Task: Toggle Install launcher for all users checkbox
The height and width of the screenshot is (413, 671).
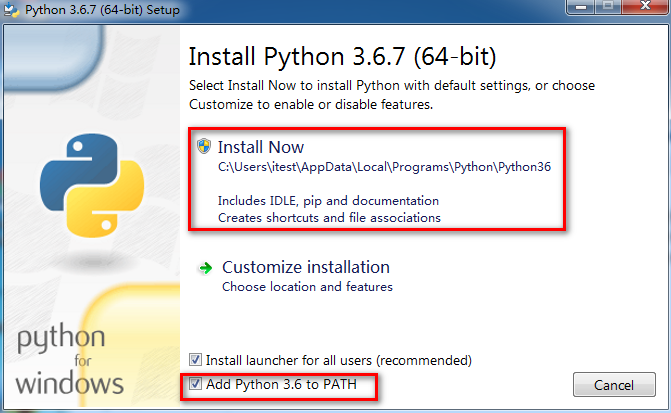Action: pos(196,360)
